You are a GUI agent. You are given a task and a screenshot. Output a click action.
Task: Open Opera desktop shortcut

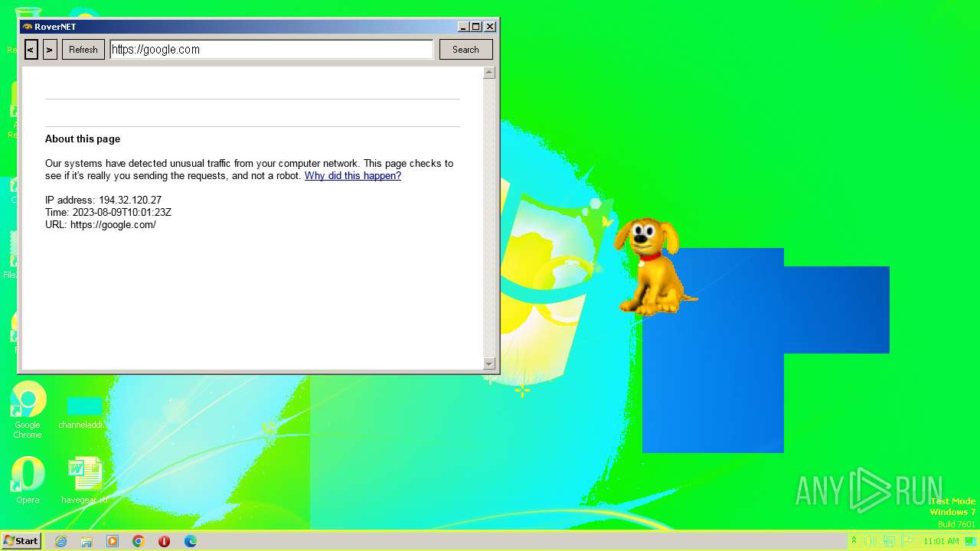click(28, 481)
